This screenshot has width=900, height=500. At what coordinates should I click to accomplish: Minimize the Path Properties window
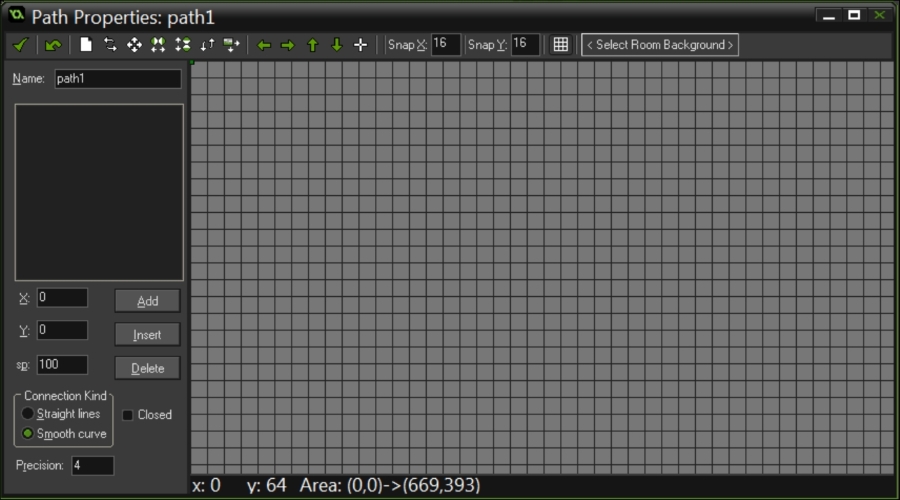829,15
